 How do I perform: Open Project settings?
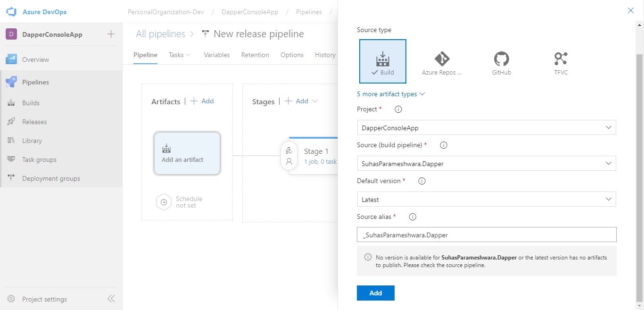pos(44,299)
